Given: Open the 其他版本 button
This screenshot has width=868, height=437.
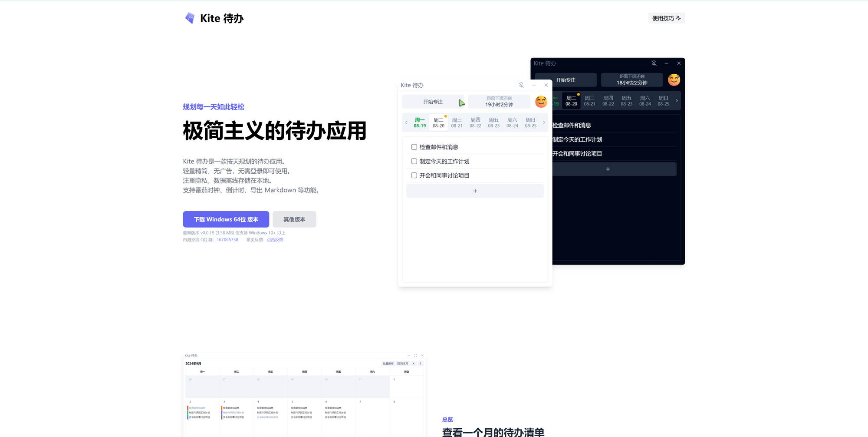Looking at the screenshot, I should (294, 219).
